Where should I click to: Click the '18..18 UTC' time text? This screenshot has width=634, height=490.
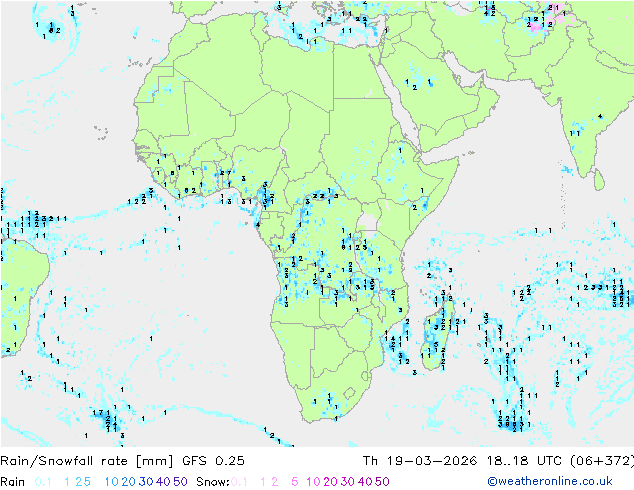tap(524, 461)
